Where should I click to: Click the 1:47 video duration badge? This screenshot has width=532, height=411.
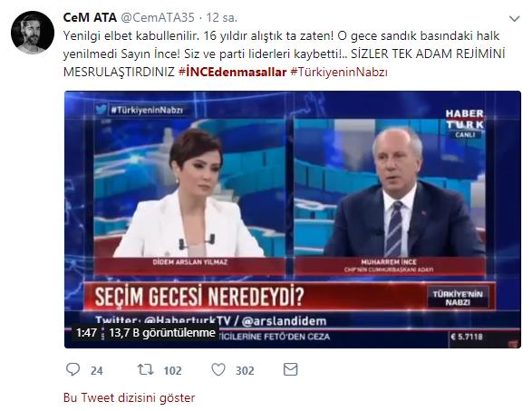click(86, 333)
